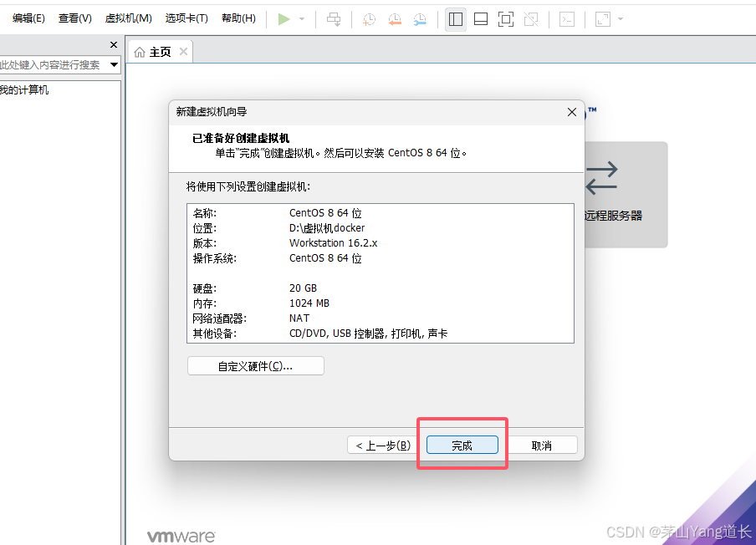The width and height of the screenshot is (756, 545).
Task: Open the 帮助(H) menu
Action: [x=238, y=18]
